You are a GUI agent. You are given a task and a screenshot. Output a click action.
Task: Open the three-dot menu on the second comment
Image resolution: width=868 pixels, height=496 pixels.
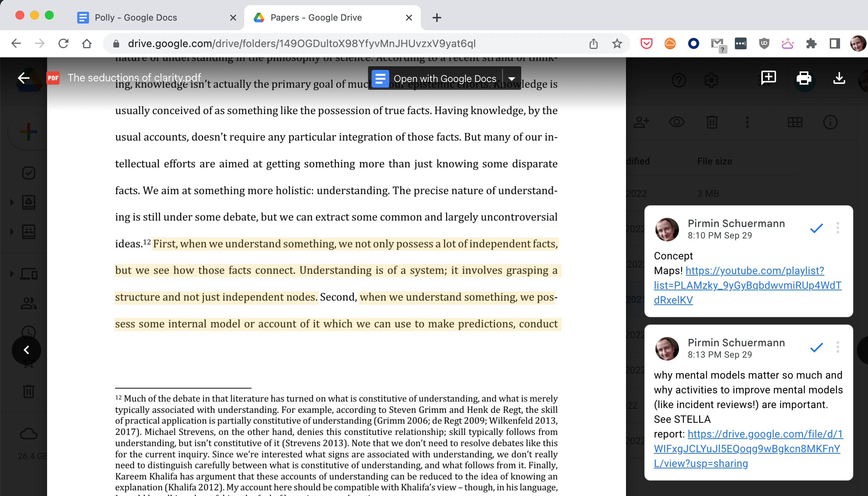click(837, 347)
